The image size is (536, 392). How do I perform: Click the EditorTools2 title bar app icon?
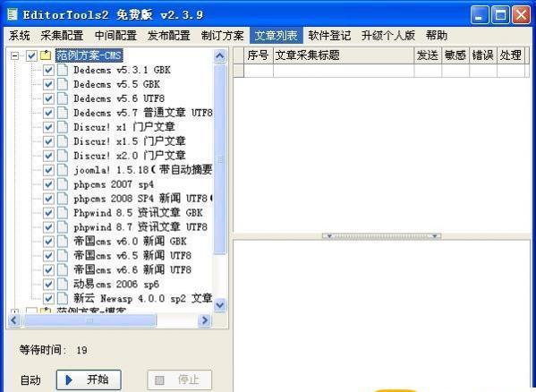[13, 14]
